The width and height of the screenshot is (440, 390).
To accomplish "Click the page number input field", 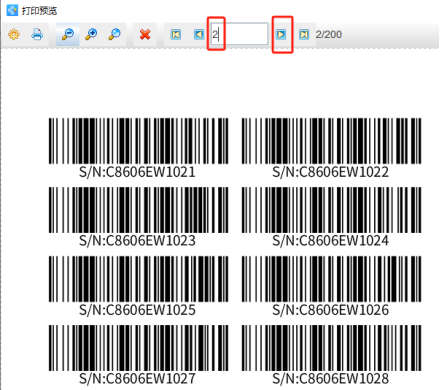I will (239, 34).
